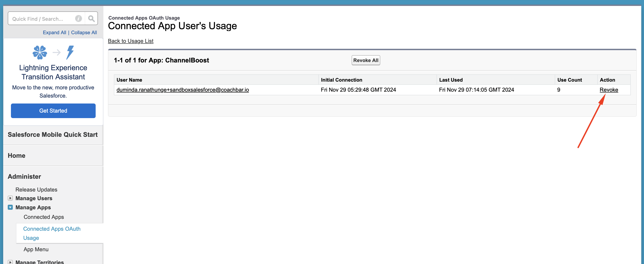The height and width of the screenshot is (264, 644).
Task: Click the Quick Find info icon
Action: 79,18
